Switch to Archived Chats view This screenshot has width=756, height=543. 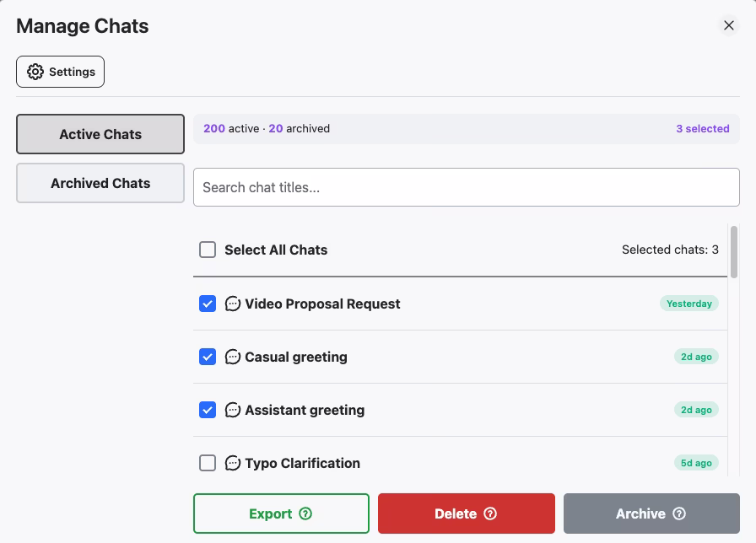tap(100, 183)
